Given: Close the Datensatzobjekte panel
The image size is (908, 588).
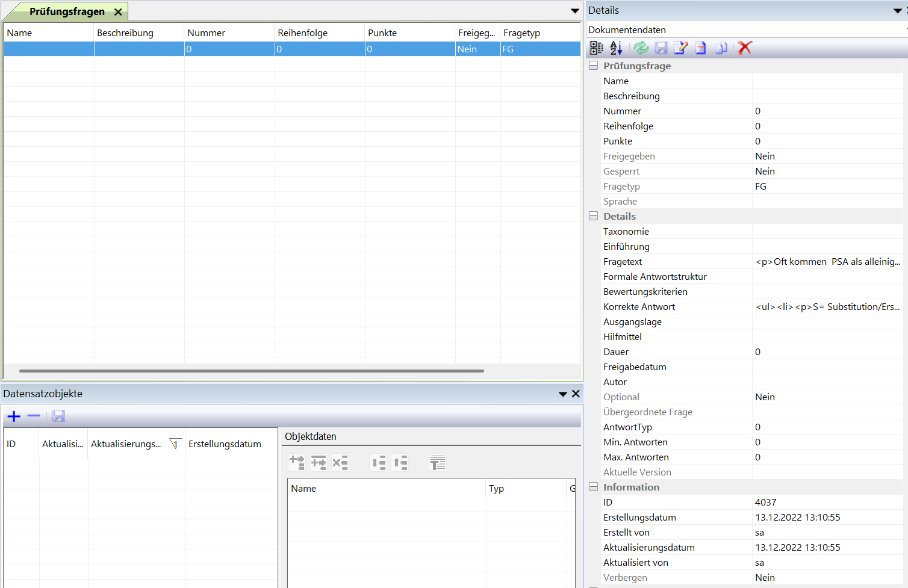Looking at the screenshot, I should [576, 394].
